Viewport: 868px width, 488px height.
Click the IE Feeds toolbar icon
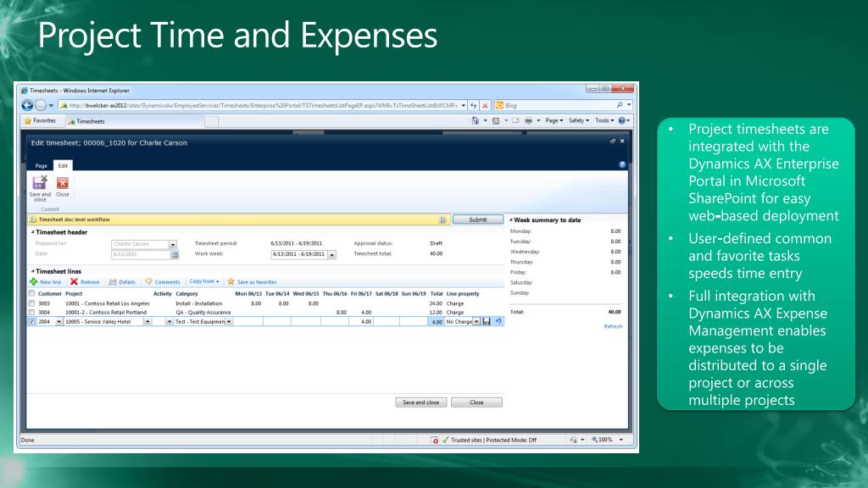pos(496,120)
